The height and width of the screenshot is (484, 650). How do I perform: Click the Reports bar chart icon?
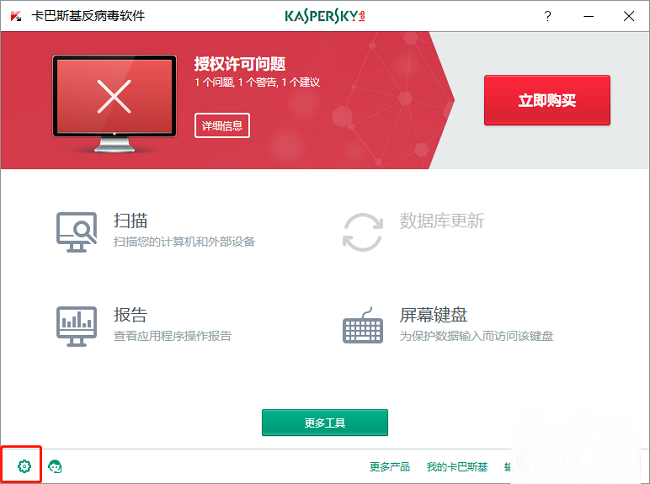click(76, 325)
